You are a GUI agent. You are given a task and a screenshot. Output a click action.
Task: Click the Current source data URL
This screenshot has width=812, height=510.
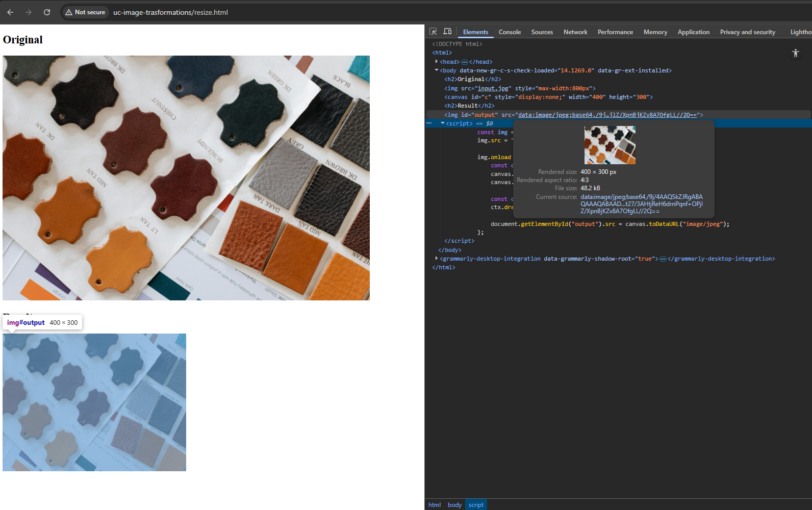pos(641,204)
